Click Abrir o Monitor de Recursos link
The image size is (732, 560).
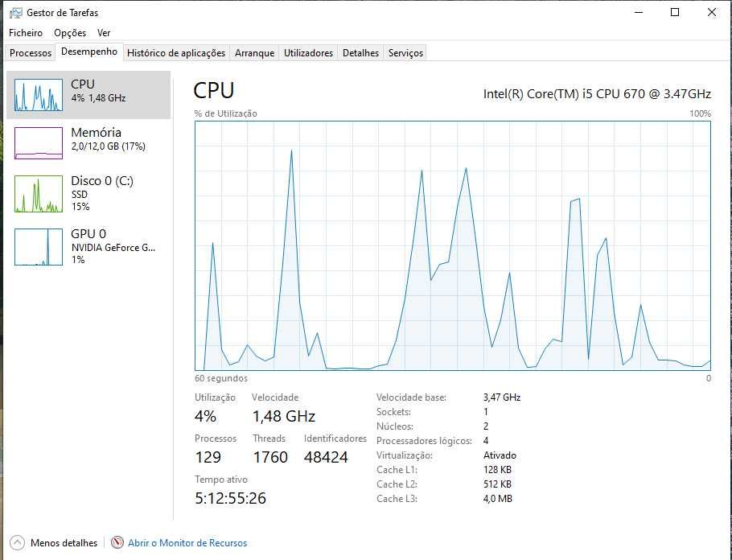pyautogui.click(x=187, y=543)
